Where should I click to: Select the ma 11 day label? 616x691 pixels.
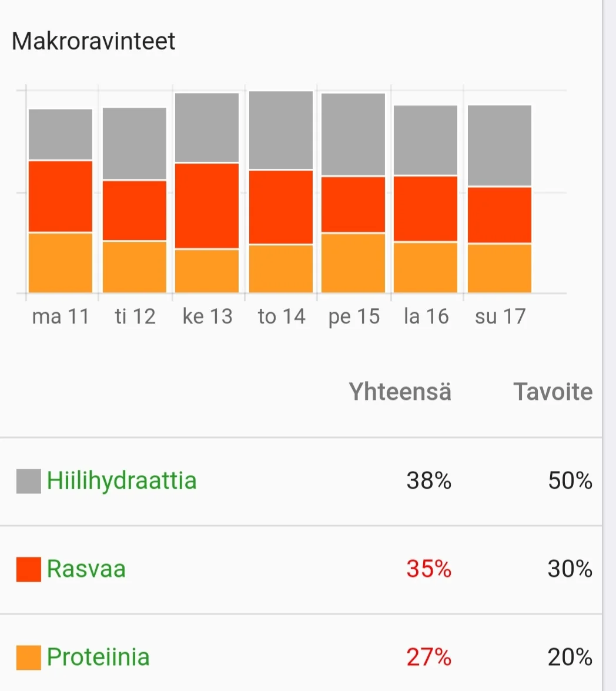click(61, 316)
